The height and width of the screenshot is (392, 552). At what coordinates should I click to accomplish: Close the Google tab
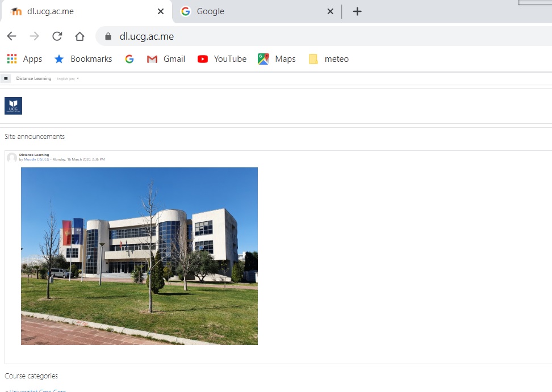click(x=330, y=11)
